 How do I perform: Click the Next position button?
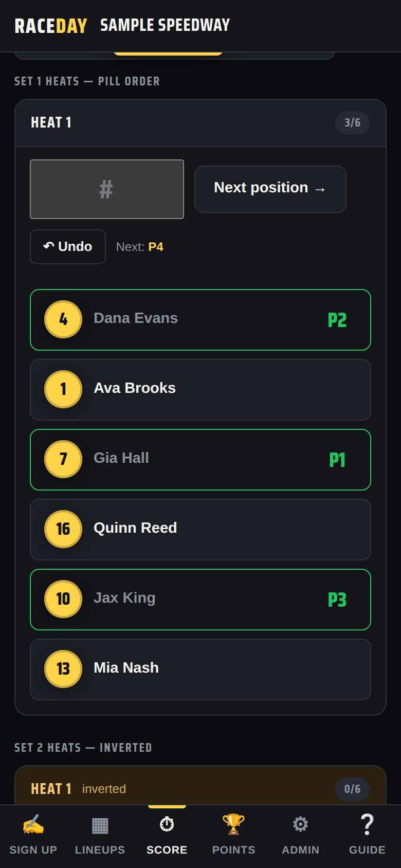[x=270, y=189]
